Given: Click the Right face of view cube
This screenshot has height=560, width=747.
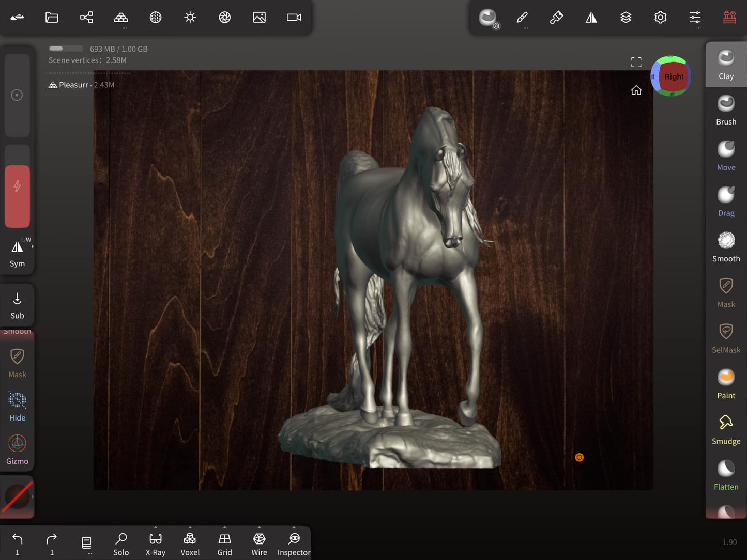Looking at the screenshot, I should (x=674, y=77).
